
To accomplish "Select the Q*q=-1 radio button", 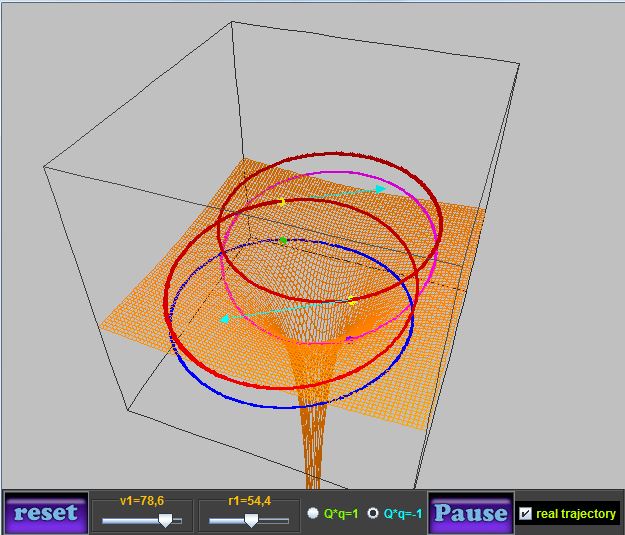I will pos(373,513).
